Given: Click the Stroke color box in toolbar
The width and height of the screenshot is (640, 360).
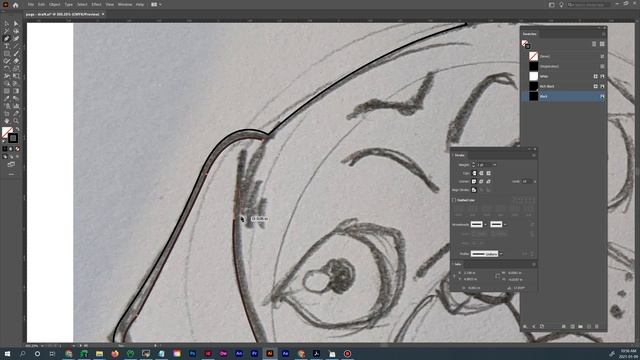Looking at the screenshot, I should coord(13,138).
